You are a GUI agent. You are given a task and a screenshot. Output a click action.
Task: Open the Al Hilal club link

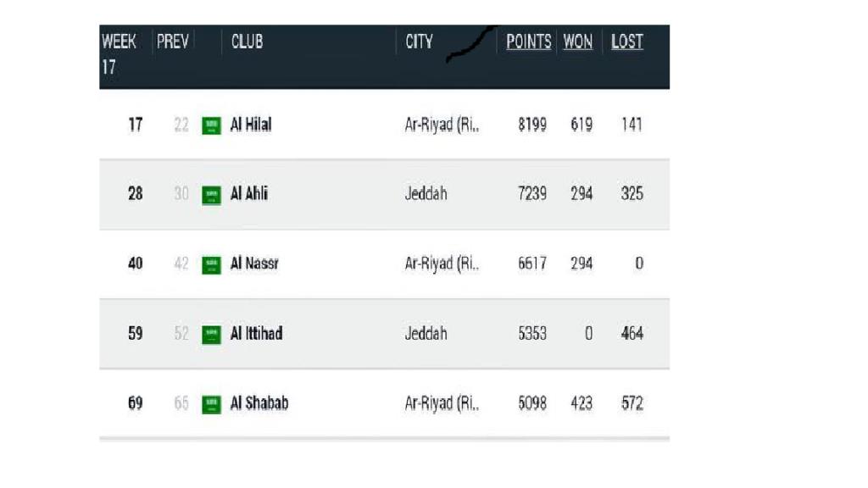251,125
